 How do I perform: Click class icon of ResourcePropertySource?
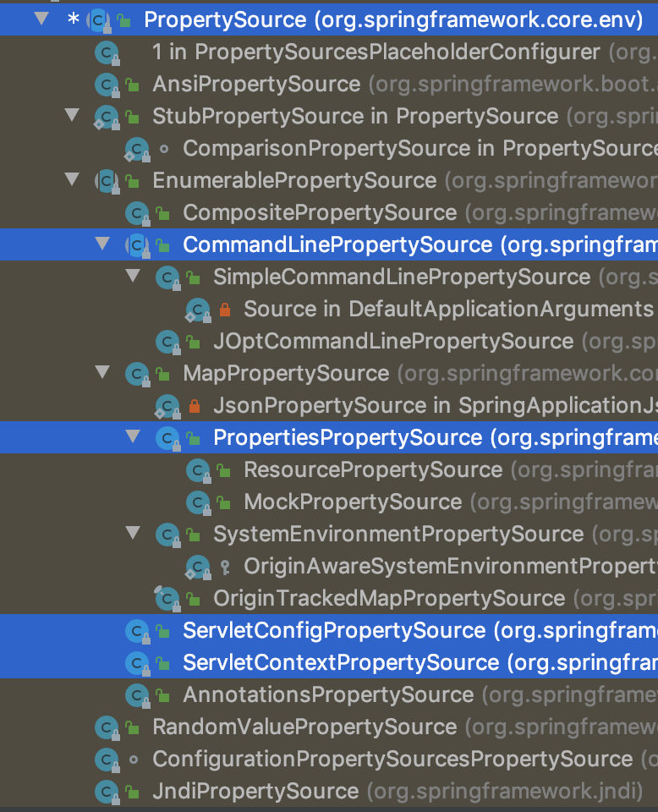tap(199, 470)
